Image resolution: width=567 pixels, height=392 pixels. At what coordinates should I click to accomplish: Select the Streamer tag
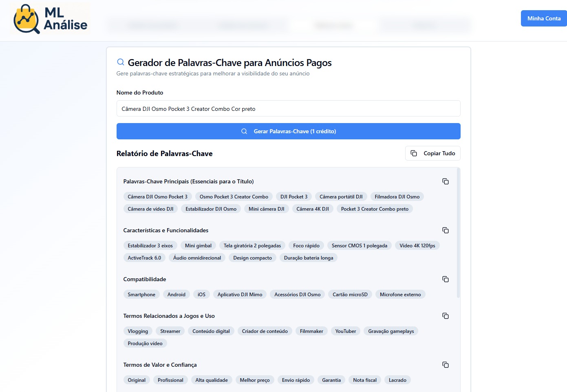point(170,331)
